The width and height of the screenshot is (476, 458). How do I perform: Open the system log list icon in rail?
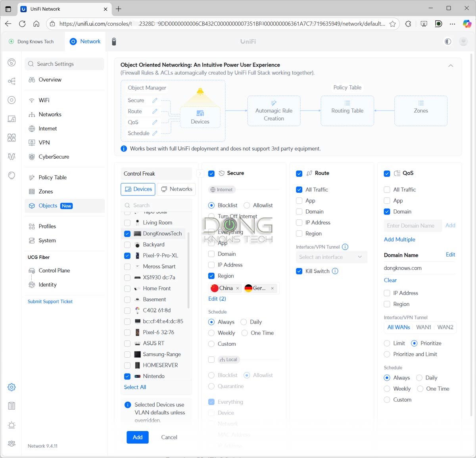(12, 406)
